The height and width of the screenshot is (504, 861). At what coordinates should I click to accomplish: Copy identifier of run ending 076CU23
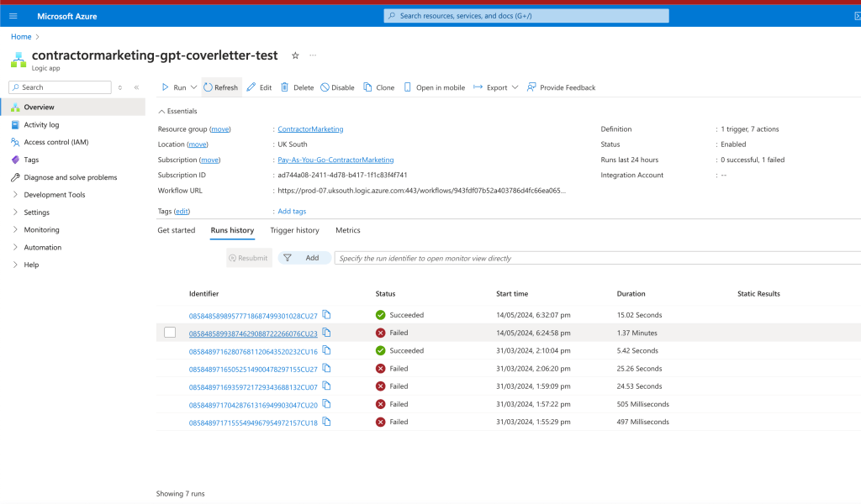[327, 333]
